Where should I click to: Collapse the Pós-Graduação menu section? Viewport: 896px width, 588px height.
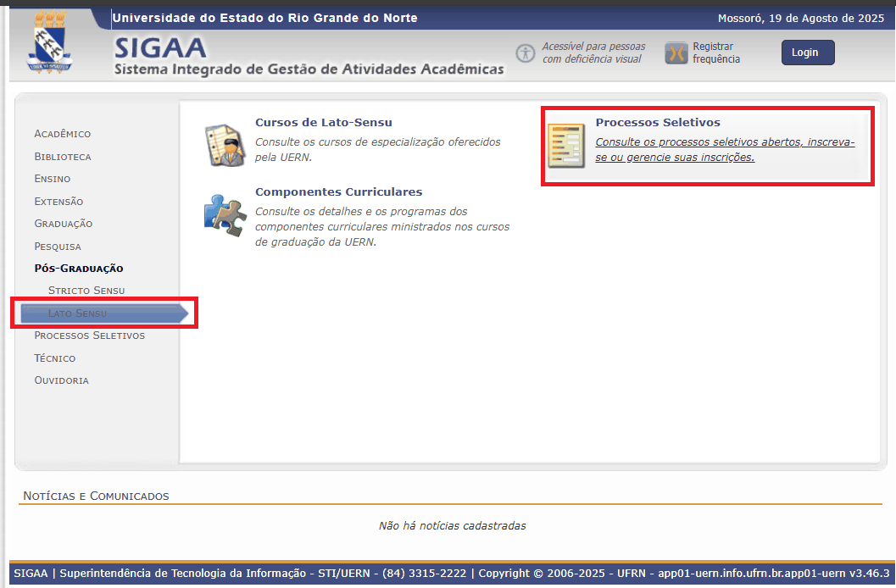pyautogui.click(x=78, y=269)
